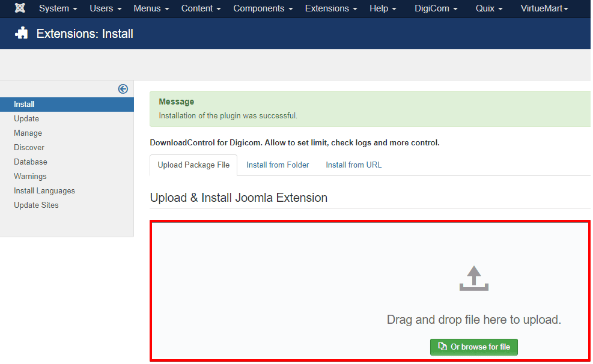This screenshot has width=593, height=364.
Task: Select Update Sites in sidebar
Action: pyautogui.click(x=36, y=205)
